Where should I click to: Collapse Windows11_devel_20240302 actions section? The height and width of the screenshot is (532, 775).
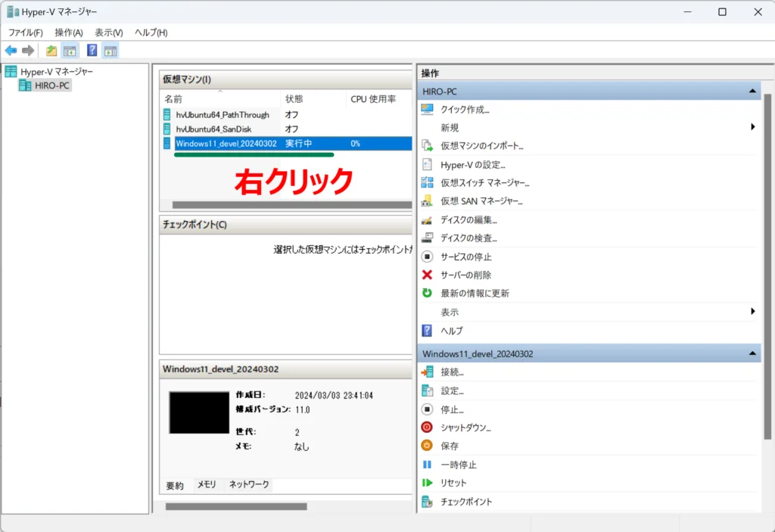tap(752, 353)
